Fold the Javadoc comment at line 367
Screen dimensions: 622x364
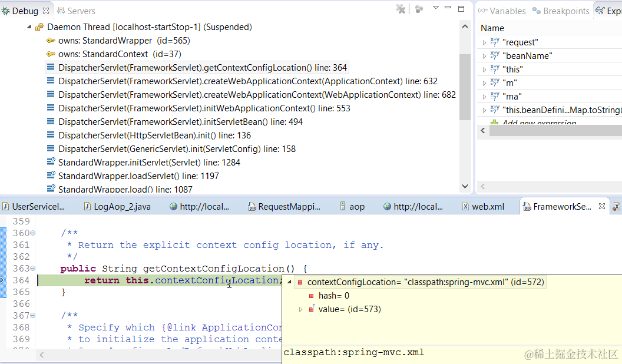[x=33, y=316]
